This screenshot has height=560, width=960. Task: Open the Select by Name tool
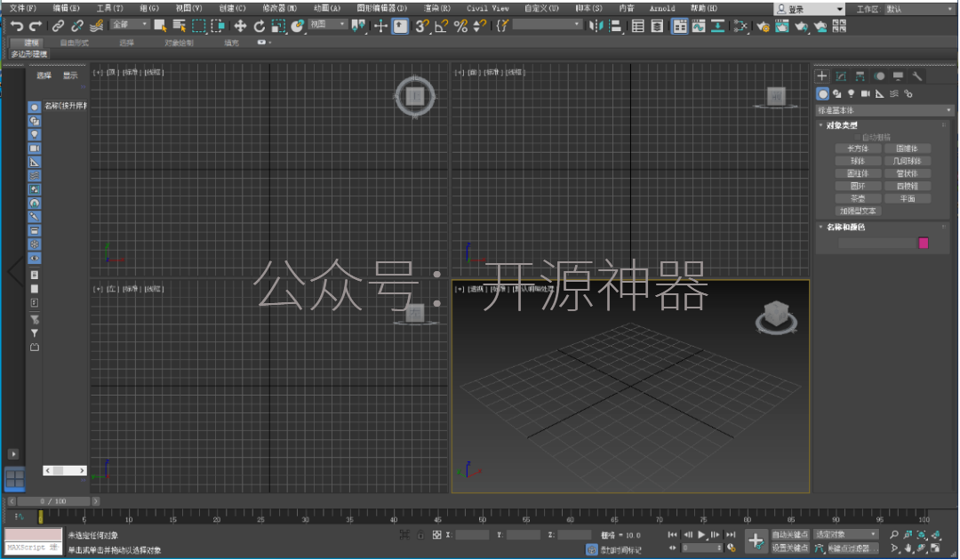180,26
